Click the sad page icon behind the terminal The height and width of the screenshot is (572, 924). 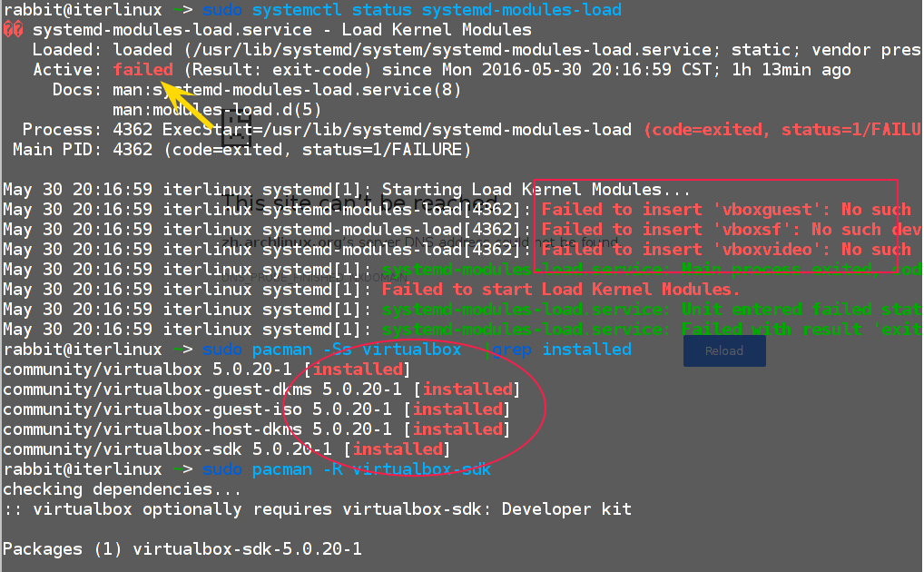236,130
